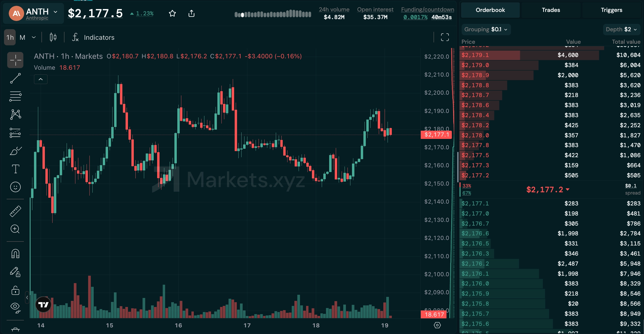Image resolution: width=644 pixels, height=334 pixels.
Task: Click the 24h price range slider
Action: [x=273, y=14]
